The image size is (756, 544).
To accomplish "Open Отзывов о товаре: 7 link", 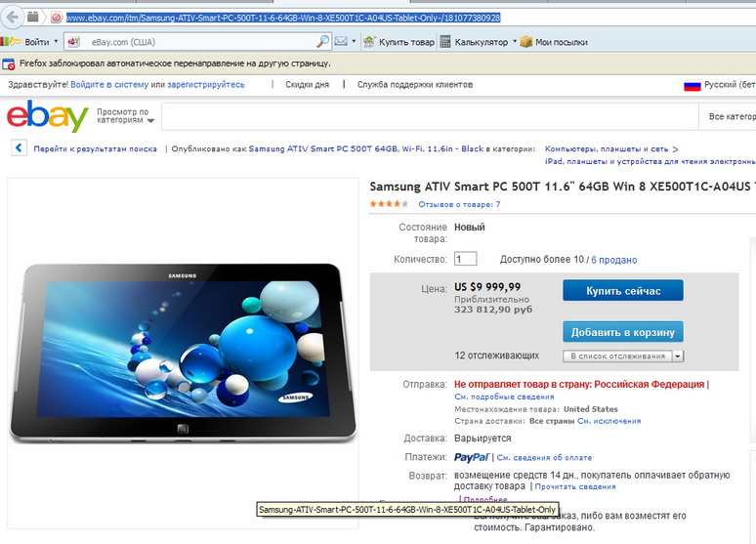I will pyautogui.click(x=459, y=204).
